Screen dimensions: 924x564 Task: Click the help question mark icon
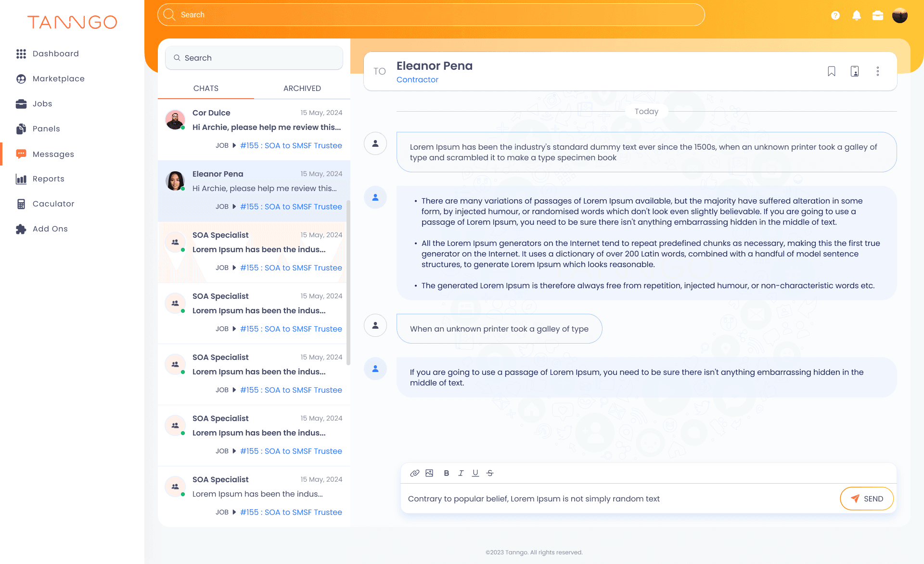pyautogui.click(x=835, y=15)
